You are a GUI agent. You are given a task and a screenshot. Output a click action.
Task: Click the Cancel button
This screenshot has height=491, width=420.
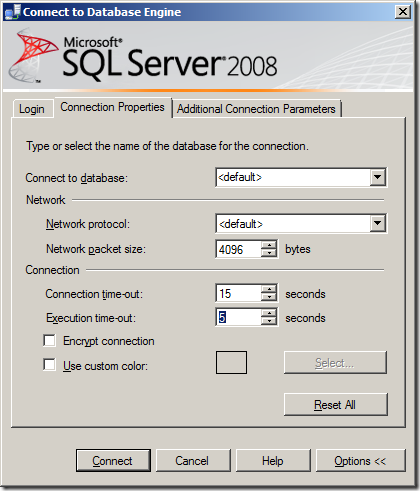click(193, 461)
